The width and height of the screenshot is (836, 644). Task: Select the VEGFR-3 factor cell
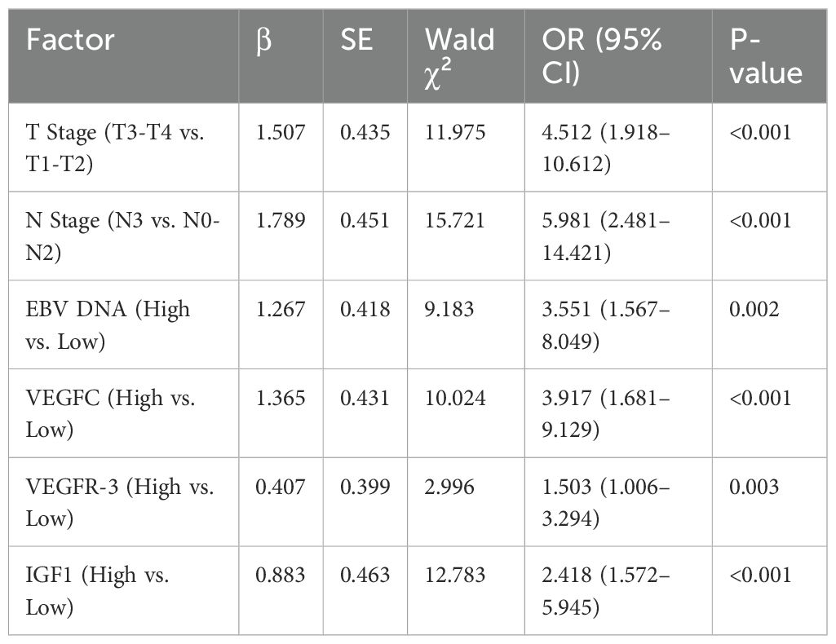click(120, 501)
